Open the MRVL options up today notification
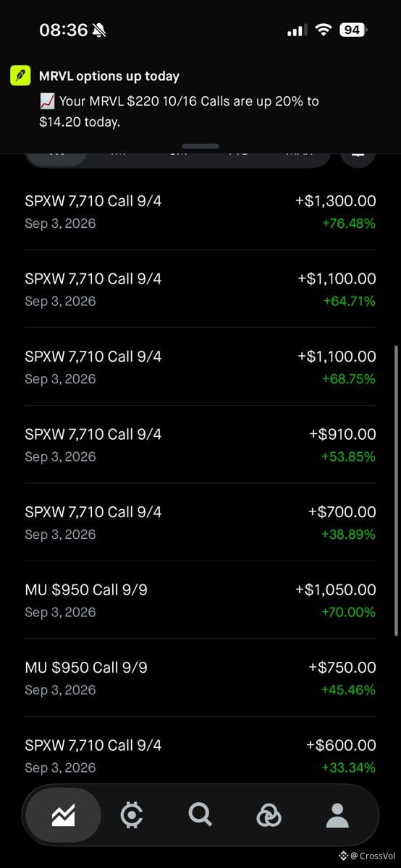The image size is (401, 868). coord(200,99)
